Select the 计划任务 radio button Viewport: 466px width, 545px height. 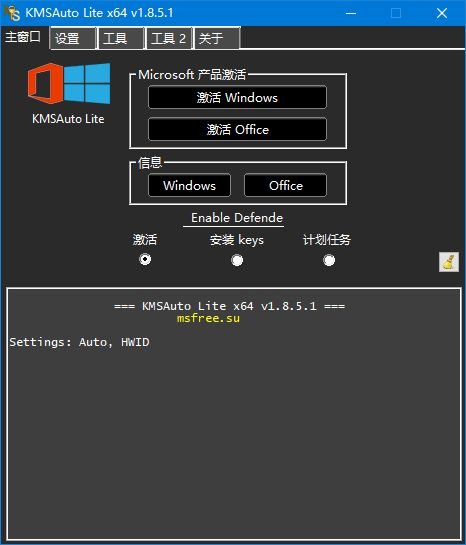[x=329, y=260]
